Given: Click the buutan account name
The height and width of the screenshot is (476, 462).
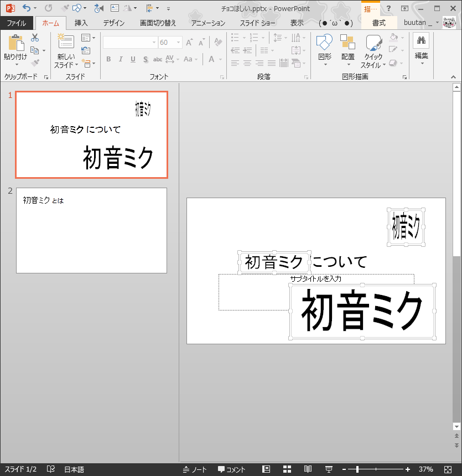Looking at the screenshot, I should (x=418, y=23).
